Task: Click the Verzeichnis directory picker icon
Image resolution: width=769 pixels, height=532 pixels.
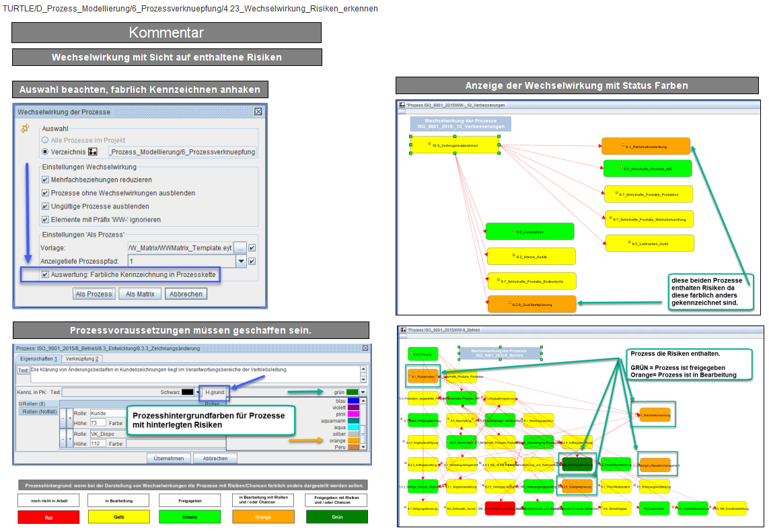Action: (93, 152)
